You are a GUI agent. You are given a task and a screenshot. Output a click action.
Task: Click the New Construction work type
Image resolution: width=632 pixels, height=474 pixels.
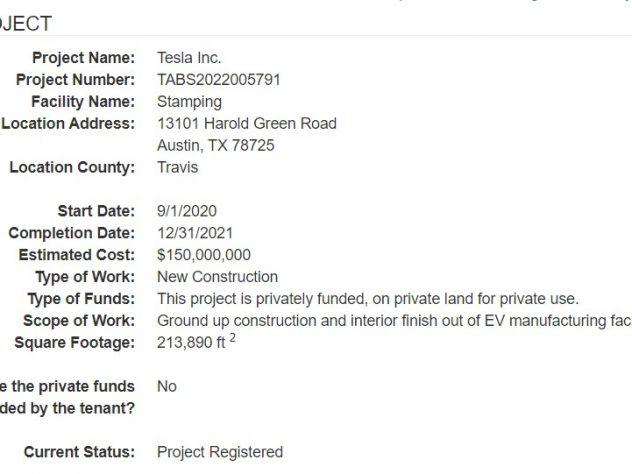(x=217, y=276)
